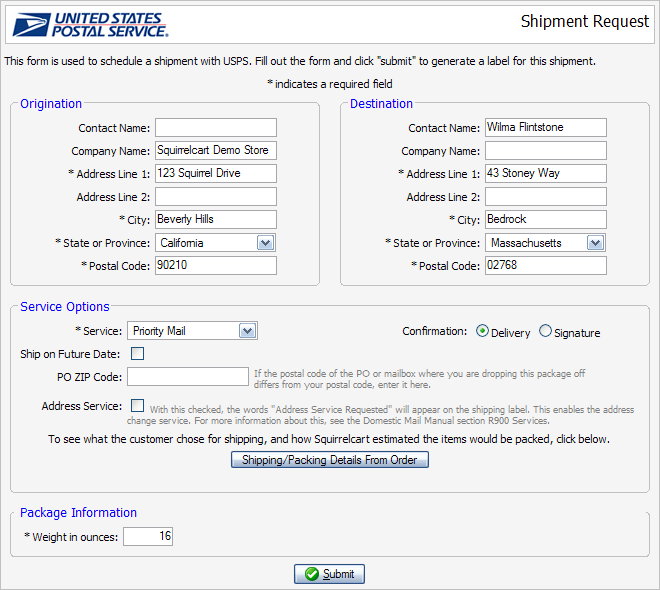Click Origination Contact Name field
Image resolution: width=660 pixels, height=590 pixels.
(216, 128)
